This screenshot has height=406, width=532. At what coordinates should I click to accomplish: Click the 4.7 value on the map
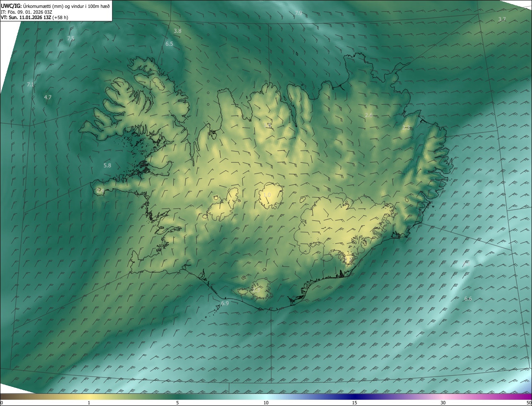pos(48,97)
